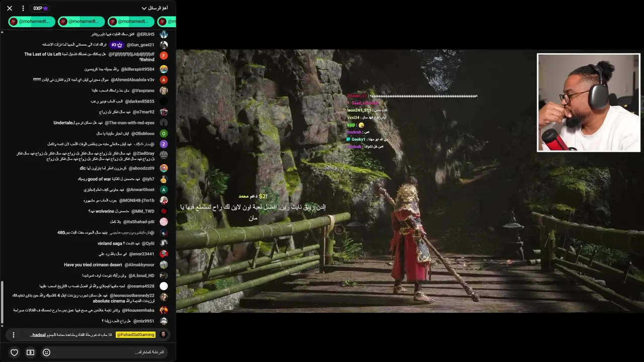Open the @iyh7 user avatar

tap(164, 179)
